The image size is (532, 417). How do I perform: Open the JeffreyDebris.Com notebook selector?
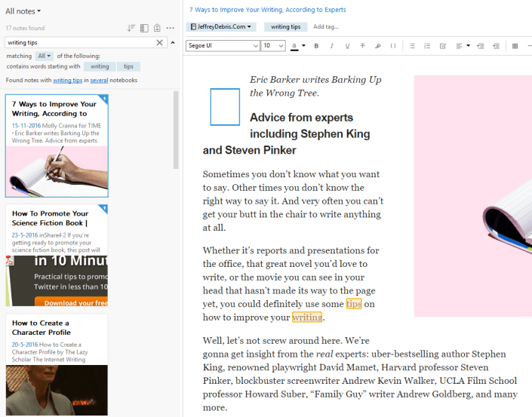point(221,27)
